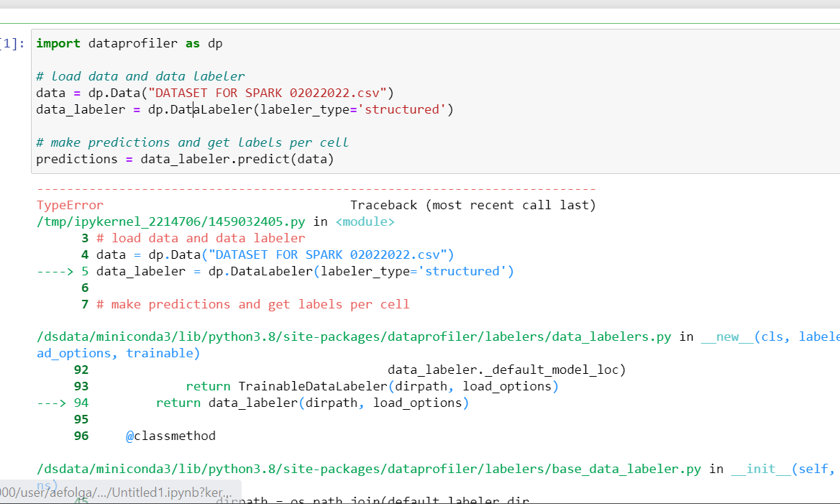The height and width of the screenshot is (504, 840).
Task: Click traceback line 3 '# load data and data labeler'
Action: (x=193, y=239)
